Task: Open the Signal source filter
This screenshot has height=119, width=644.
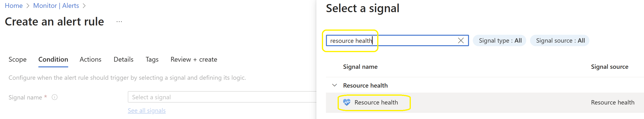Action: (x=560, y=40)
